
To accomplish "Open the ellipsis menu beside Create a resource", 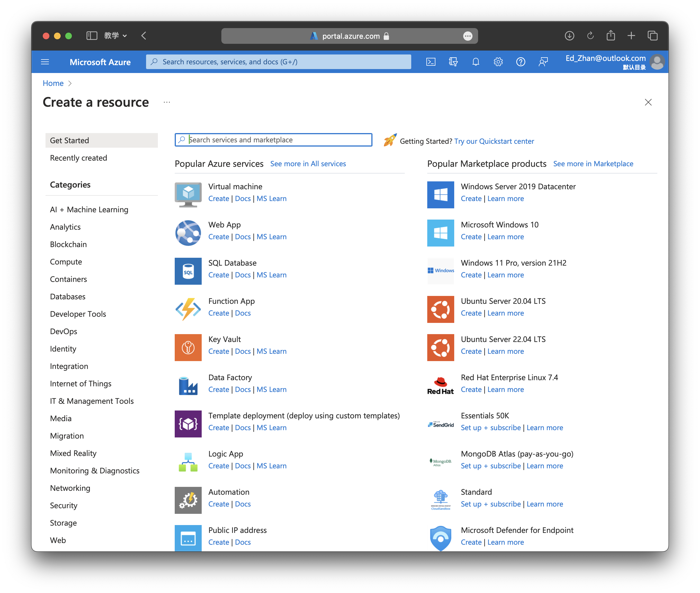I will tap(167, 102).
